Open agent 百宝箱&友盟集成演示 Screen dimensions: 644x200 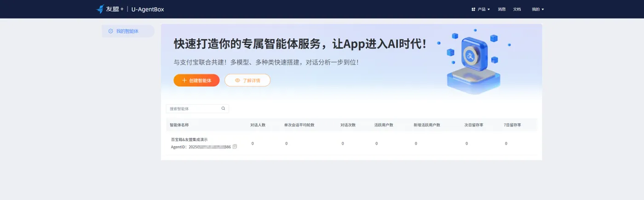[189, 139]
